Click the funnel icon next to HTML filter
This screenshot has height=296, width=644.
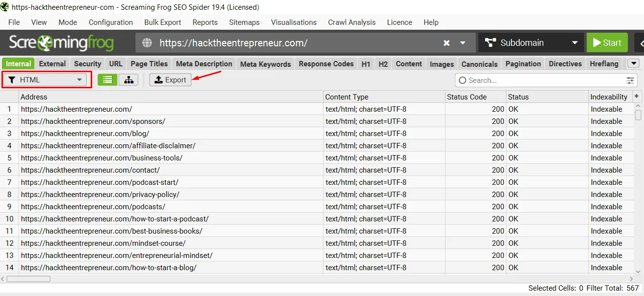click(x=12, y=79)
